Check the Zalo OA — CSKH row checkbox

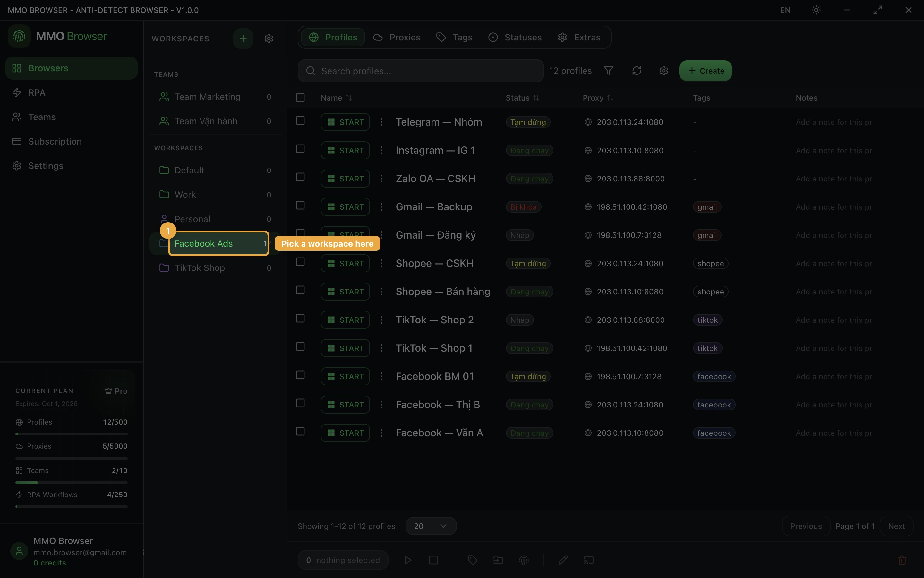point(301,177)
